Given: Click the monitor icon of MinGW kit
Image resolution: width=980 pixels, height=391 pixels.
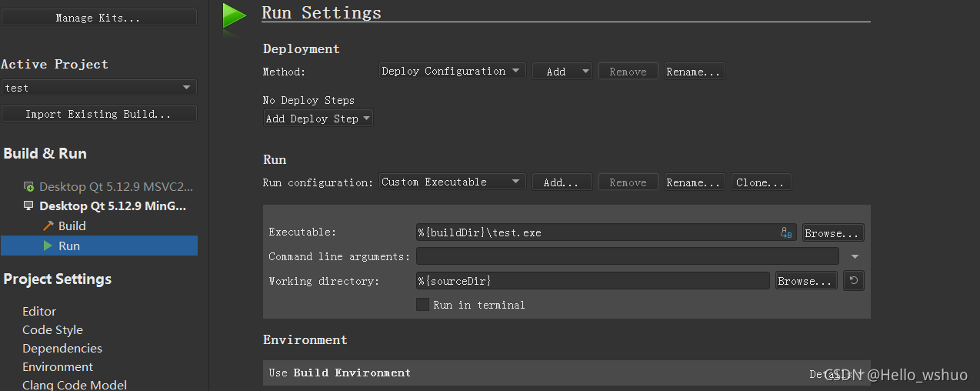Looking at the screenshot, I should point(28,206).
